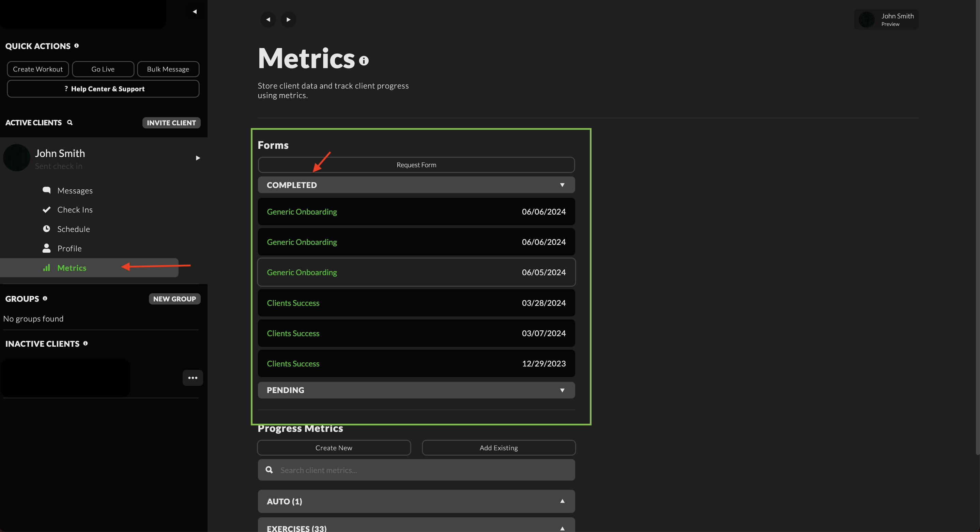Click the search icon next to Active Clients
Viewport: 980px width, 532px height.
coord(70,123)
